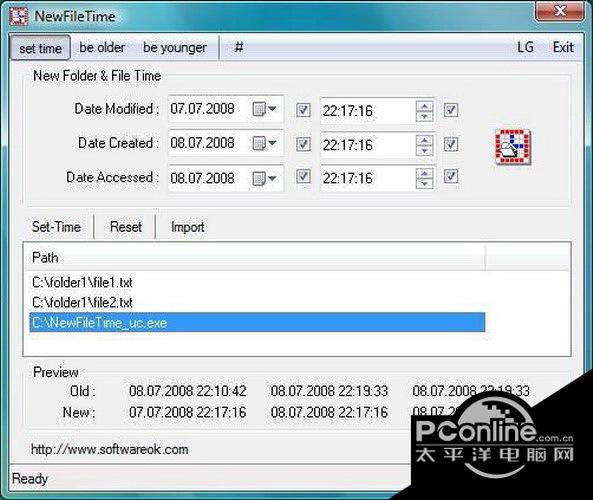This screenshot has height=500, width=593.
Task: Click the Set-Time button
Action: tap(56, 227)
